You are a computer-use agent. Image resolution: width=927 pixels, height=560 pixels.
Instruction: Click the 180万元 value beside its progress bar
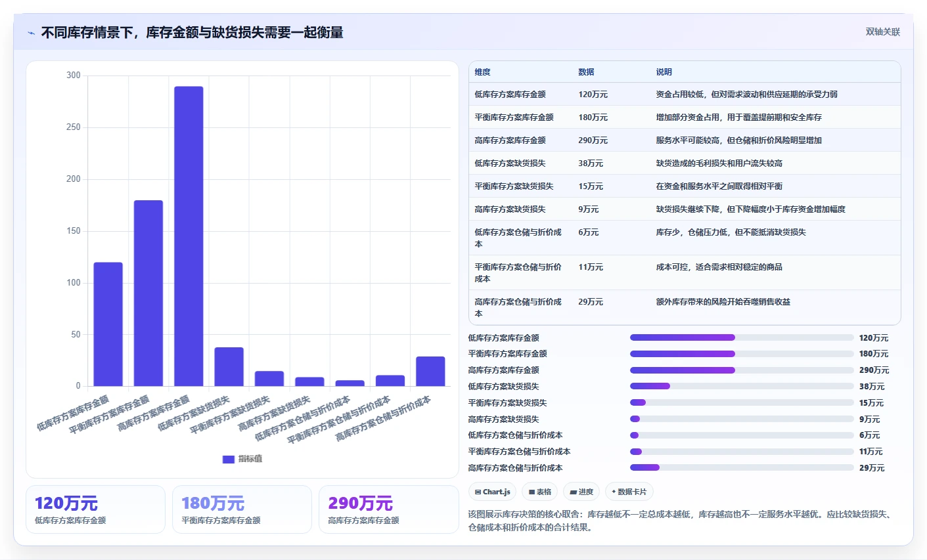point(874,354)
